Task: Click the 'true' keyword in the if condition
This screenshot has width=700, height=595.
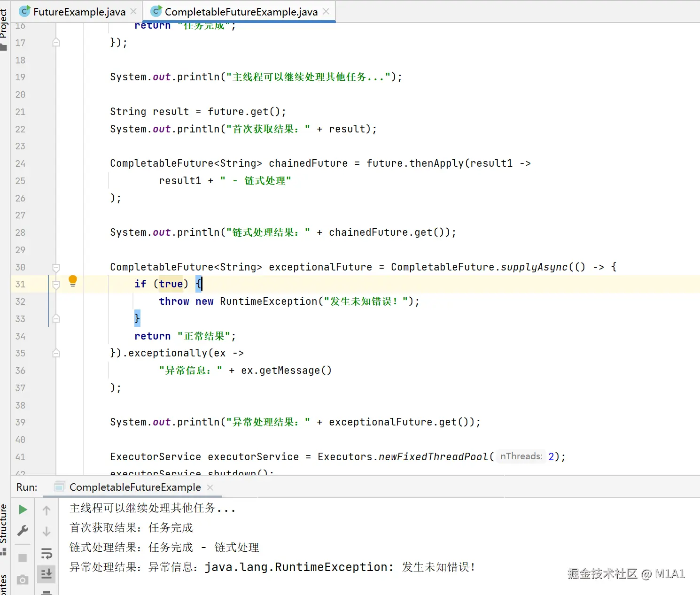Action: pyautogui.click(x=171, y=284)
